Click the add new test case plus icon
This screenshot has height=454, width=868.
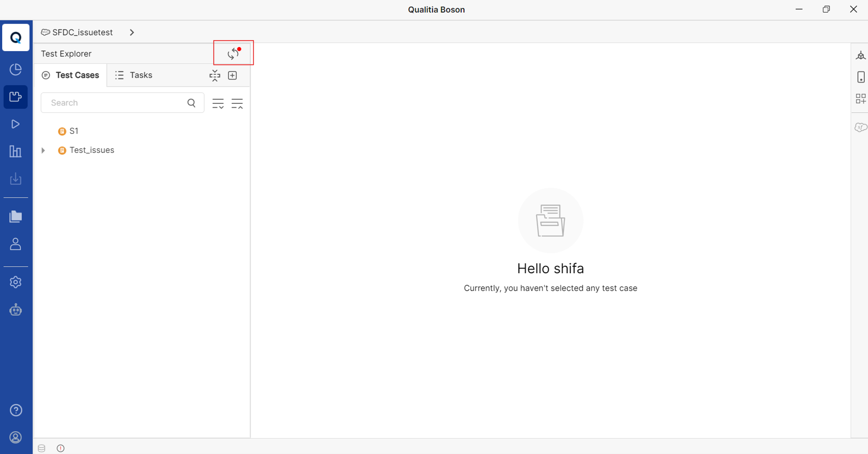pos(233,75)
